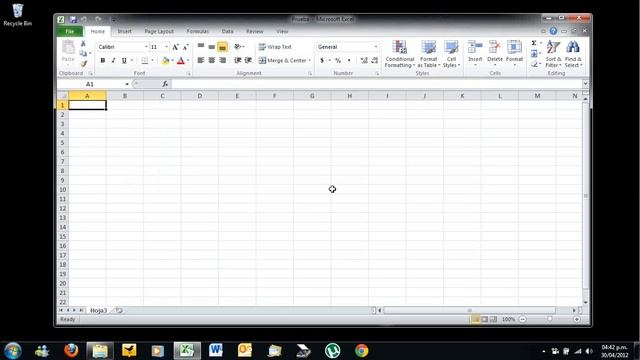The image size is (640, 360).
Task: Open Google Chrome from the taskbar
Action: pos(361,351)
